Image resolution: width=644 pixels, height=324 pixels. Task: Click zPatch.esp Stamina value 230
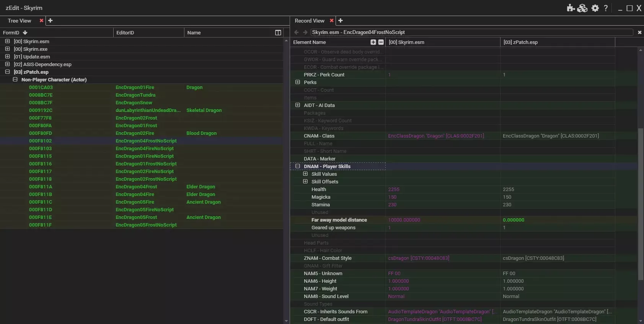point(507,204)
